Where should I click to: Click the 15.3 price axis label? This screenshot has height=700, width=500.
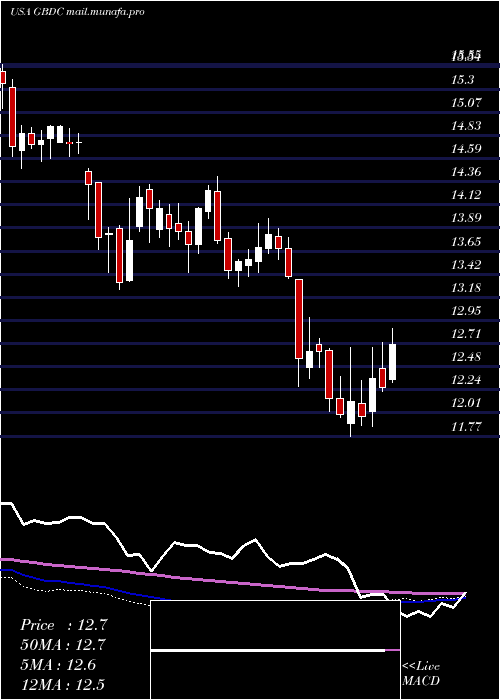pyautogui.click(x=462, y=80)
